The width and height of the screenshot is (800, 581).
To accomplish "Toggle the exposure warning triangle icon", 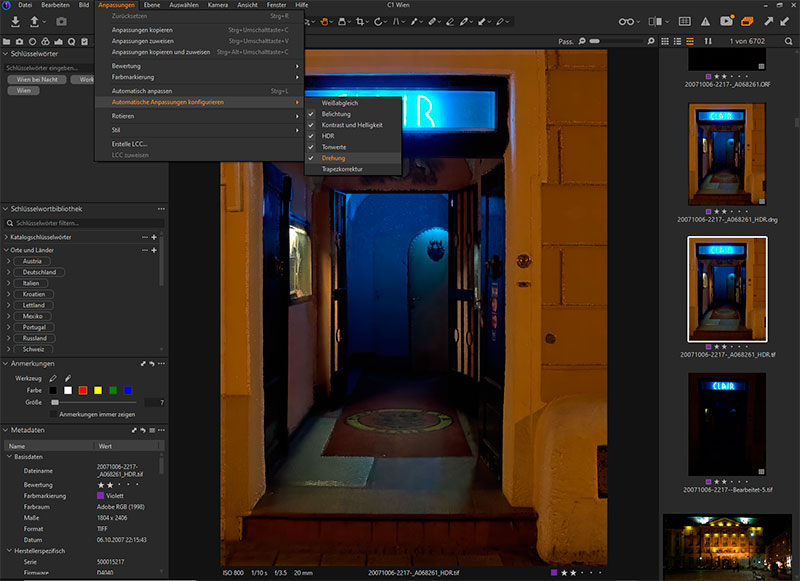I will pos(705,21).
